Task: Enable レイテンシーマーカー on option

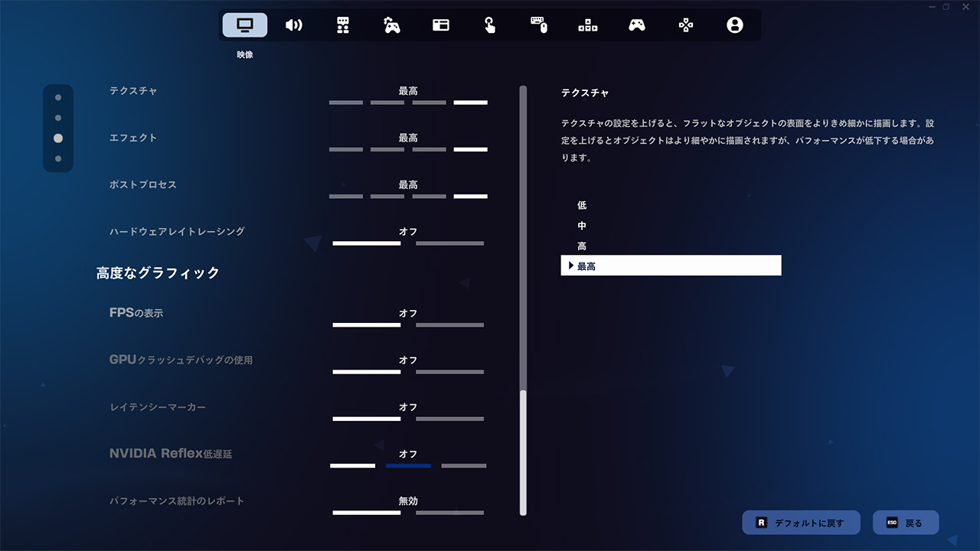Action: click(449, 419)
